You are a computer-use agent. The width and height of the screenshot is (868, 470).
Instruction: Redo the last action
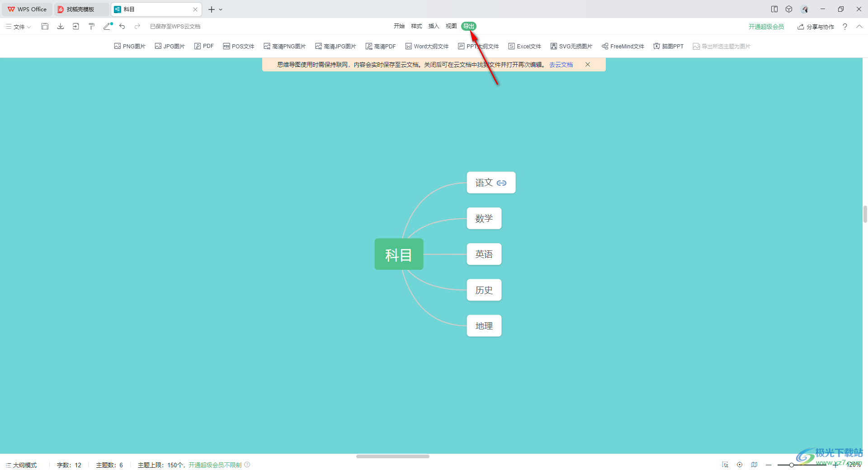tap(137, 26)
